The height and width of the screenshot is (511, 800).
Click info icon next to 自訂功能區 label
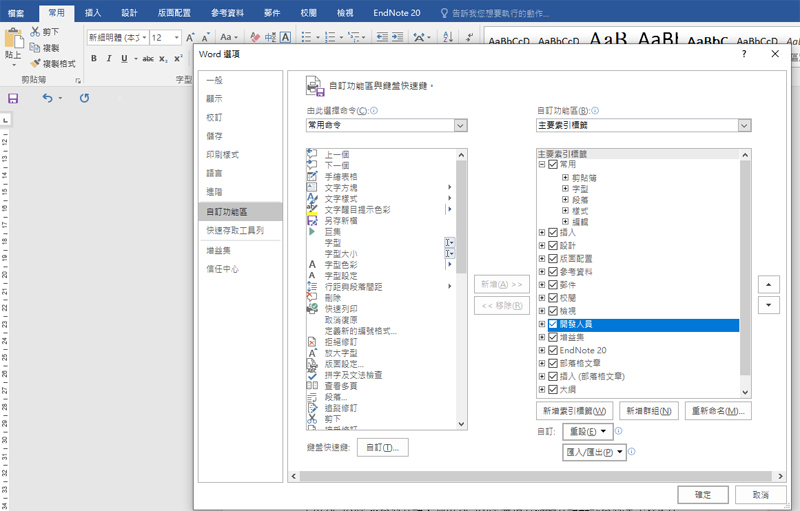click(595, 110)
